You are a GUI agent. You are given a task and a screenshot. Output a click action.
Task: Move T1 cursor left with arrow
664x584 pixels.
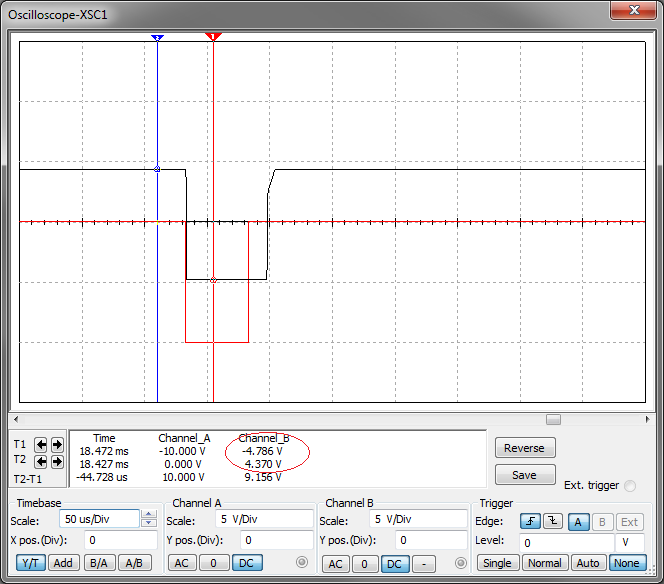(41, 444)
